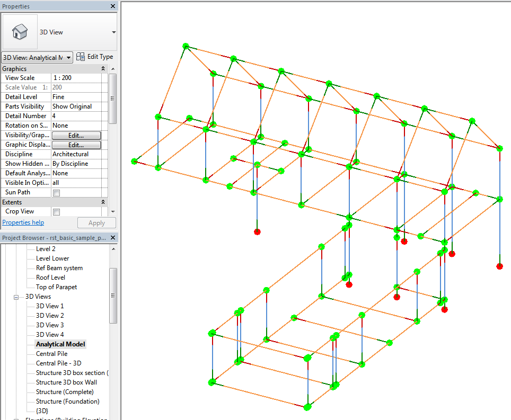
Task: Open Structure (Foundation) view
Action: click(x=68, y=401)
